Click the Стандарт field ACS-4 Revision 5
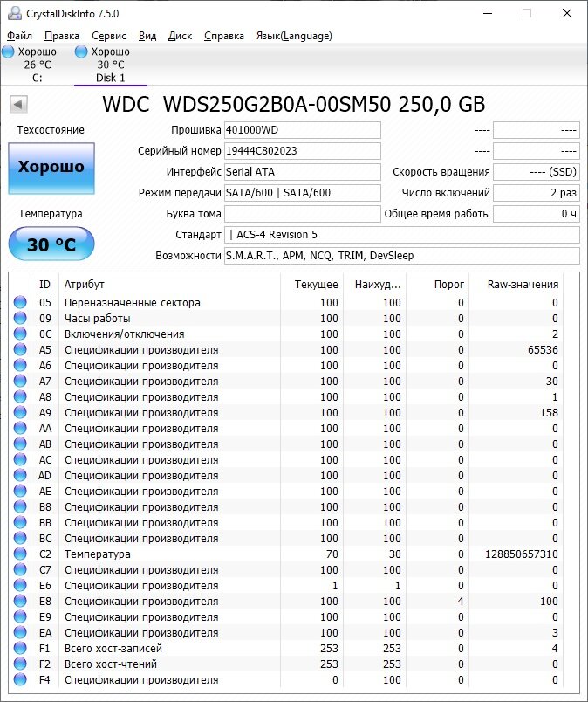Screen dimensions: 588x702 402,235
